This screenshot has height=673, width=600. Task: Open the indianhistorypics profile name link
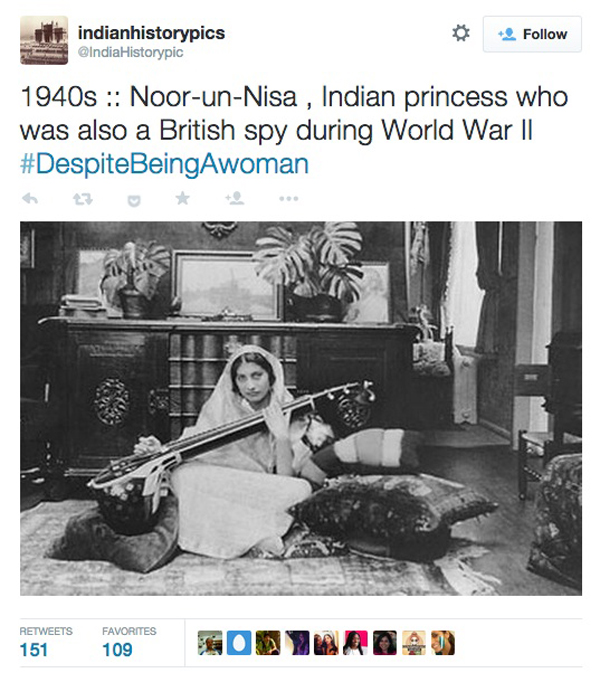pos(151,33)
